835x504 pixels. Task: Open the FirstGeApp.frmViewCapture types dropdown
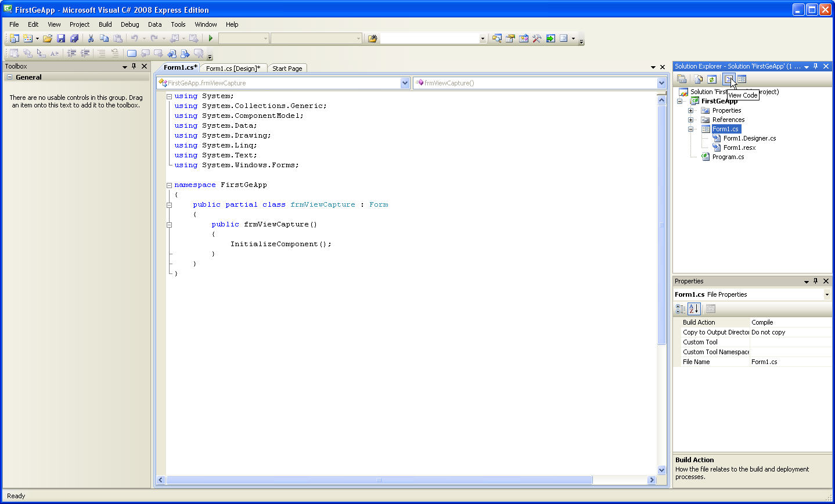tap(405, 83)
